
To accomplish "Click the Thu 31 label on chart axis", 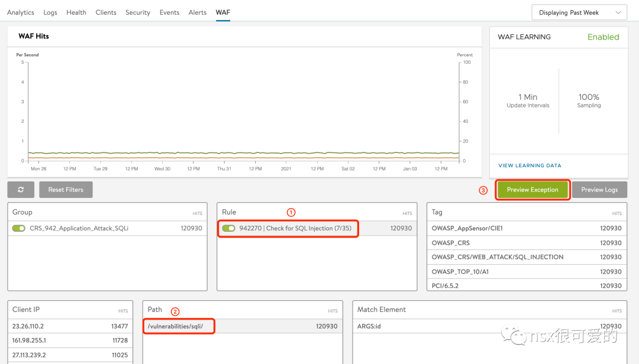I will [x=224, y=168].
